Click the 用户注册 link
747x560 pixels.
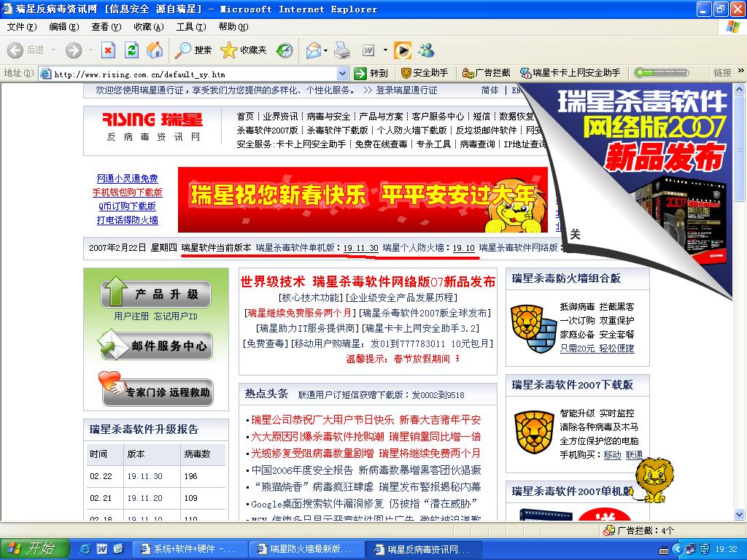(131, 316)
